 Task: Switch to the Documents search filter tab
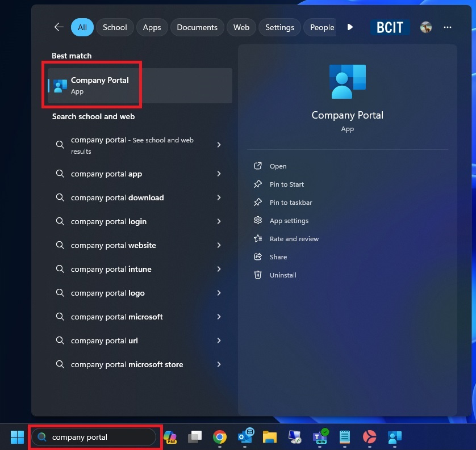pos(197,27)
